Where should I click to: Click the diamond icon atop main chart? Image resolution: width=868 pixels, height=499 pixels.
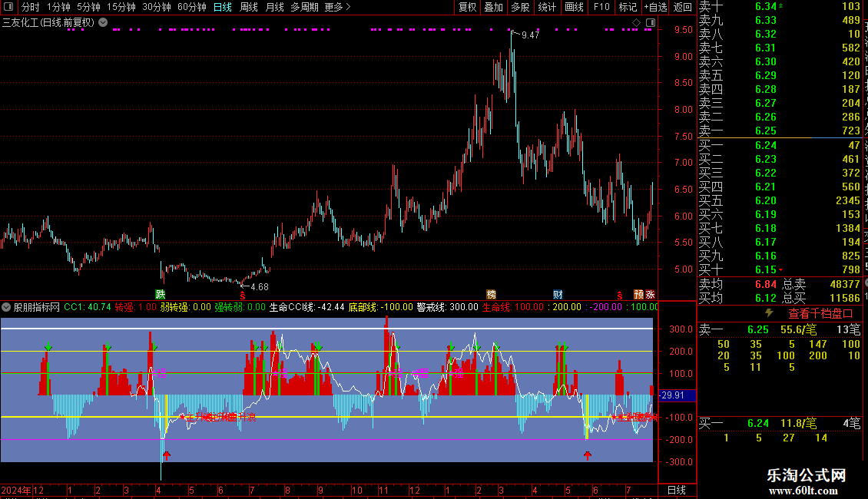[636, 22]
